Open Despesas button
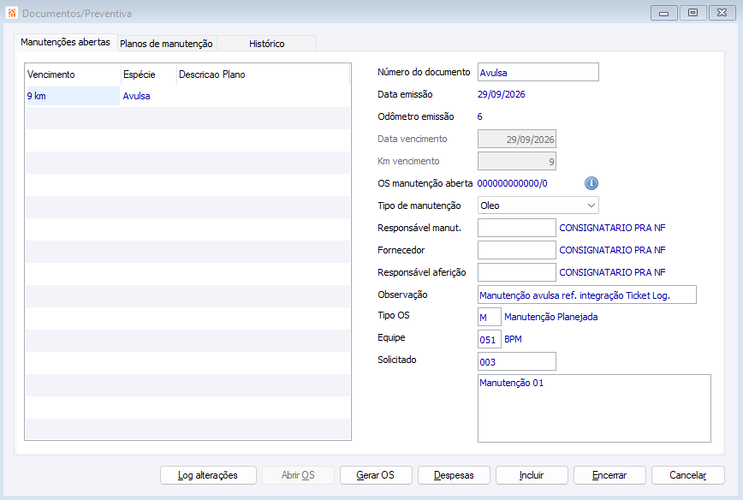Image resolution: width=743 pixels, height=500 pixels. coord(453,475)
